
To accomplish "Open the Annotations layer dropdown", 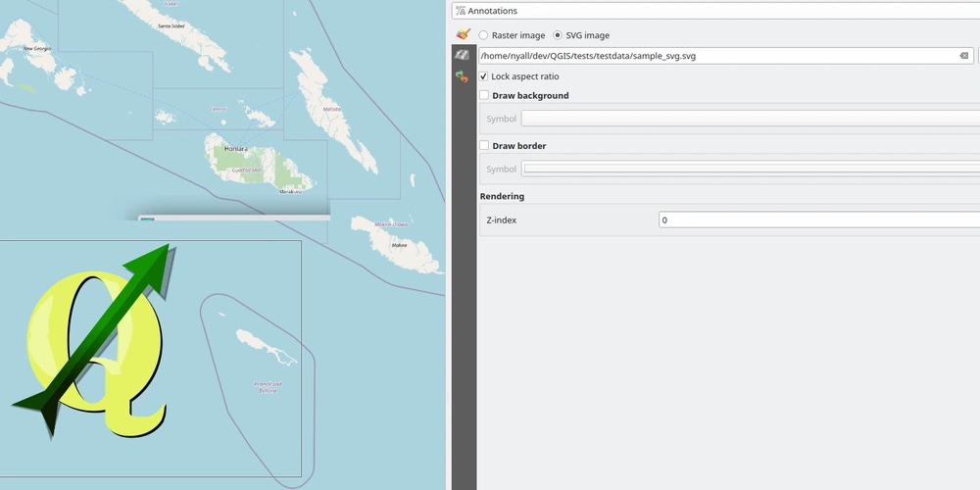I will click(x=715, y=11).
